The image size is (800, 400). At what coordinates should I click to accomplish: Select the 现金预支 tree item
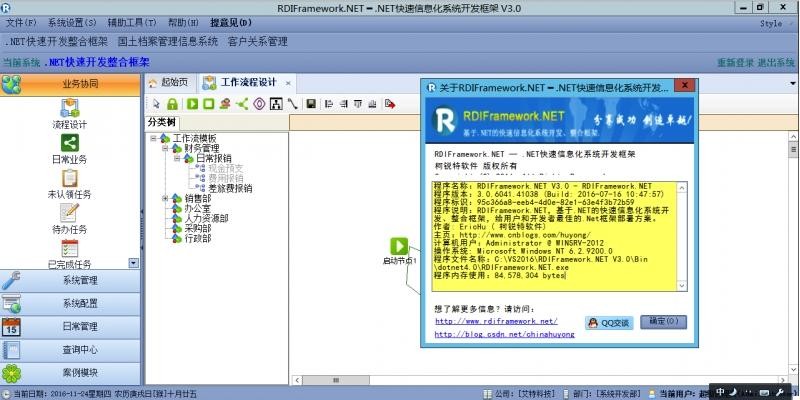226,168
